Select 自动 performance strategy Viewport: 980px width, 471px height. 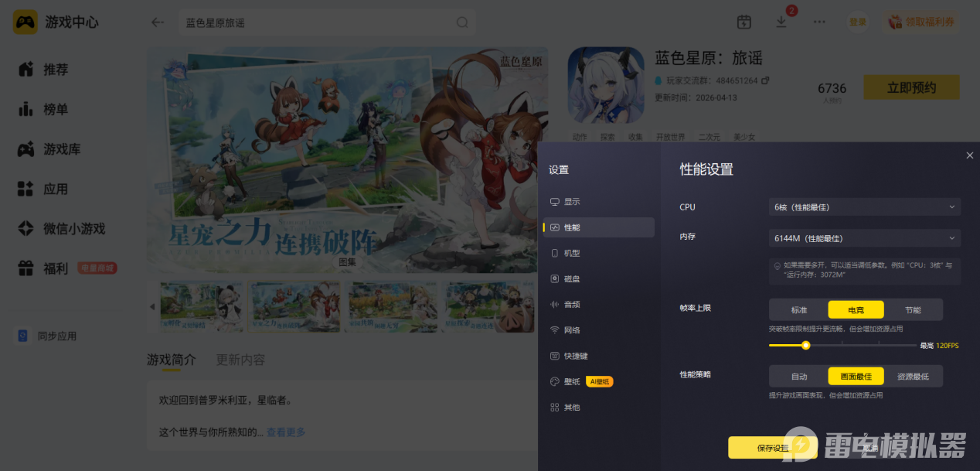point(799,377)
